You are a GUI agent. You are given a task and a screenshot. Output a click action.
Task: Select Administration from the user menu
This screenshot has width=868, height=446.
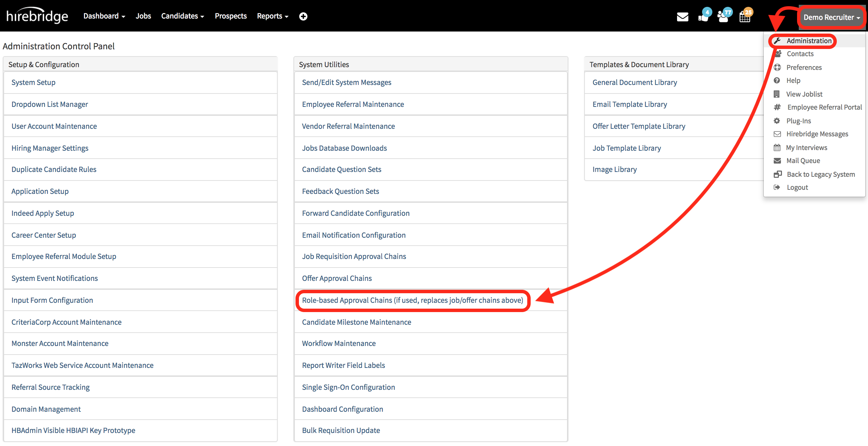pyautogui.click(x=809, y=41)
